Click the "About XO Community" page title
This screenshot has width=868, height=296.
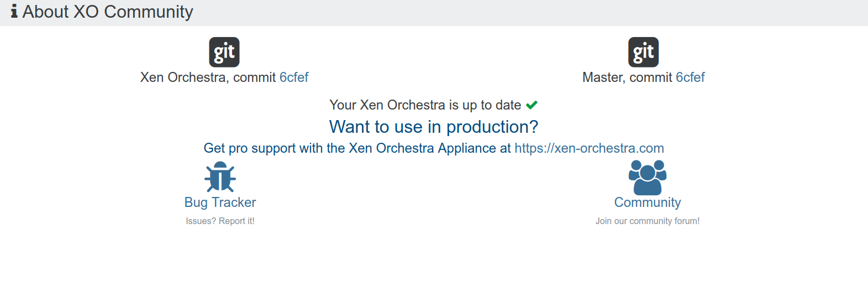108,12
